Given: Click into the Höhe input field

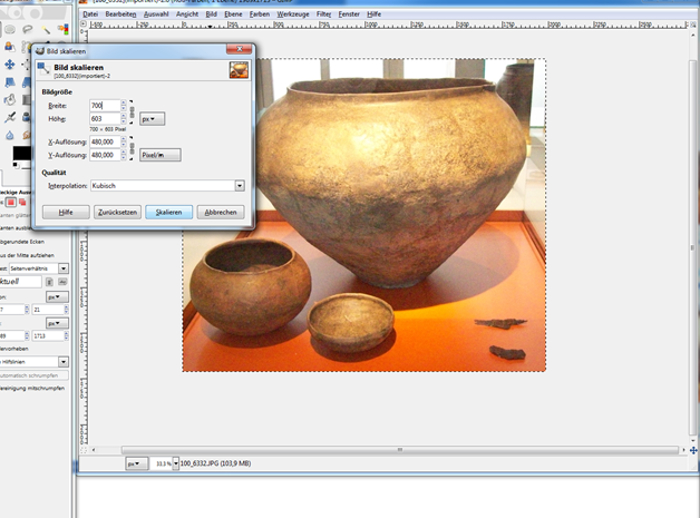Looking at the screenshot, I should point(103,118).
